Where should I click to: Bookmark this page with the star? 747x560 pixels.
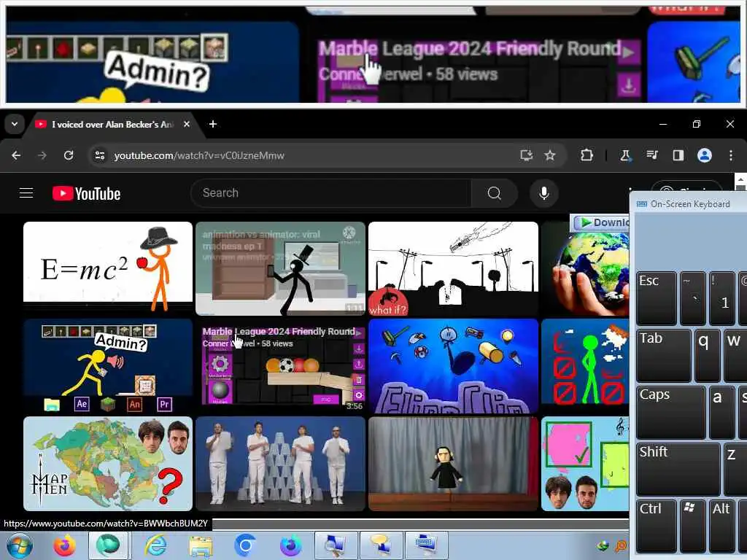click(550, 155)
